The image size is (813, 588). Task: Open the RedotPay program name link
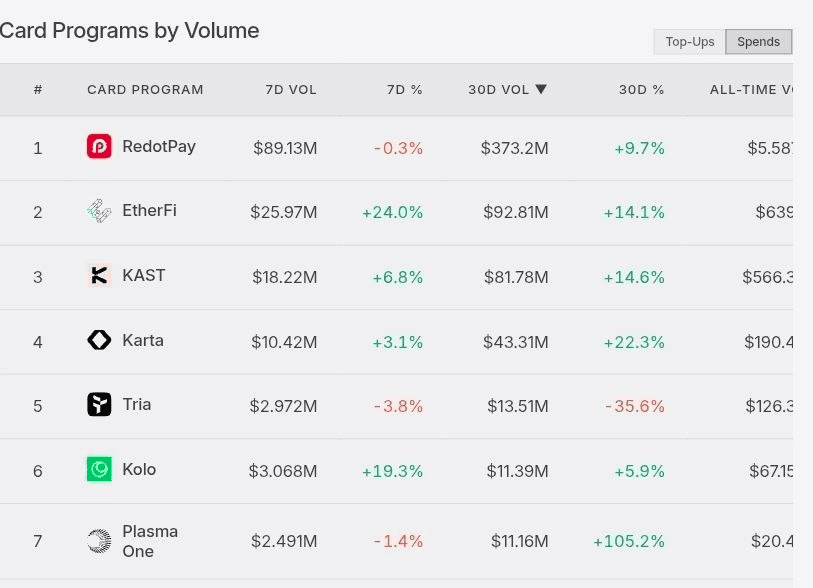tap(159, 147)
